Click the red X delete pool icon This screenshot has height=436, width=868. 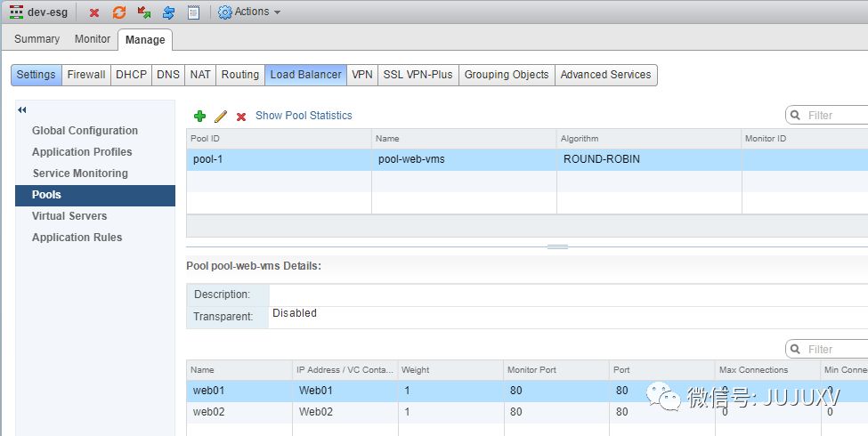241,117
